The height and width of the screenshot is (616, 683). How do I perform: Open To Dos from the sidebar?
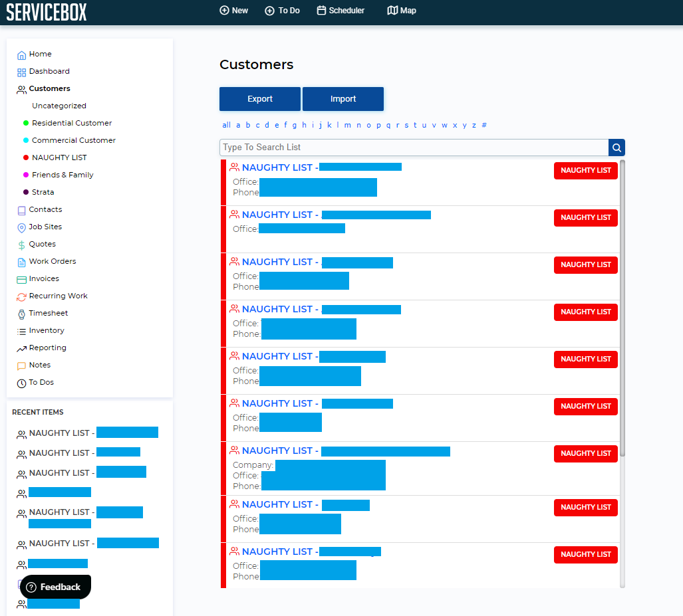pyautogui.click(x=41, y=382)
